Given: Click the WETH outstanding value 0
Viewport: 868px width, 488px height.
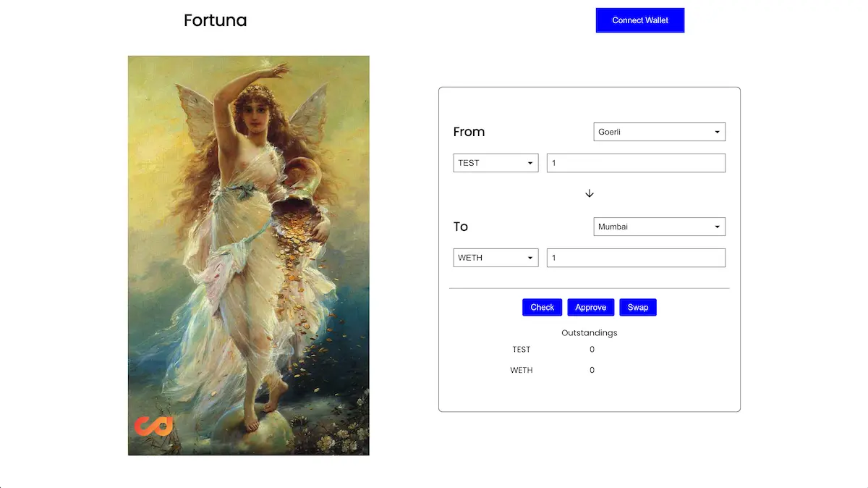Looking at the screenshot, I should point(592,370).
